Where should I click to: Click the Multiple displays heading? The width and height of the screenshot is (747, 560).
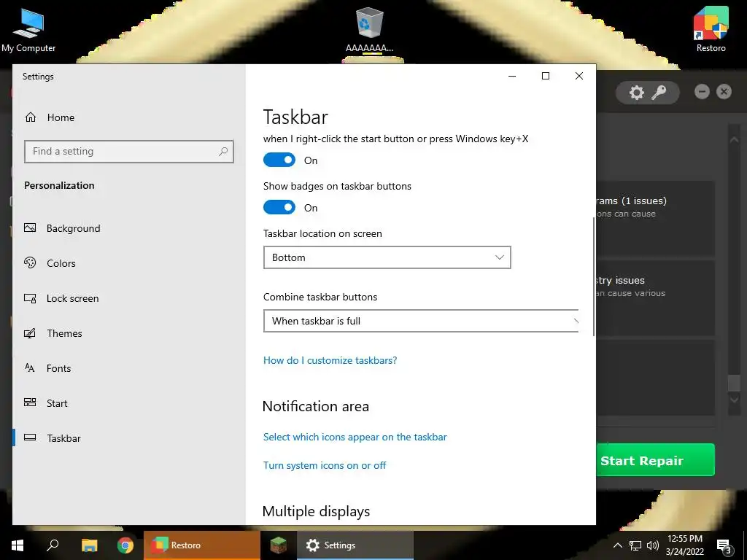[x=316, y=511]
